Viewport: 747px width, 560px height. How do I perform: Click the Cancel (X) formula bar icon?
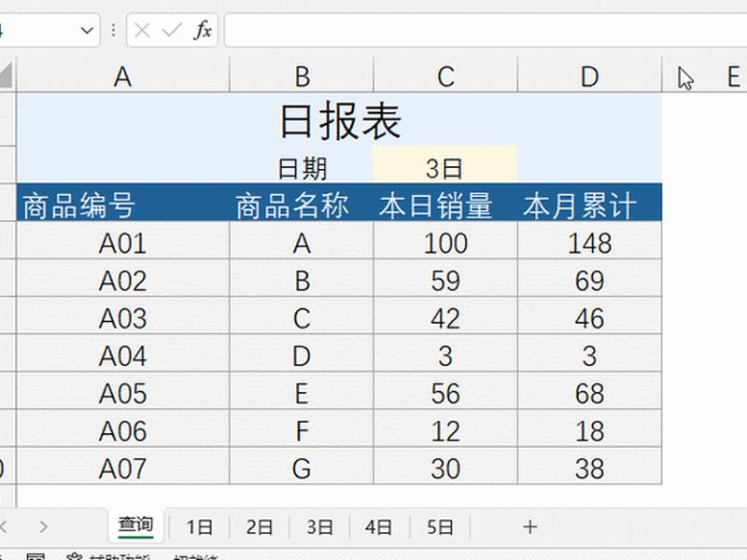(142, 31)
